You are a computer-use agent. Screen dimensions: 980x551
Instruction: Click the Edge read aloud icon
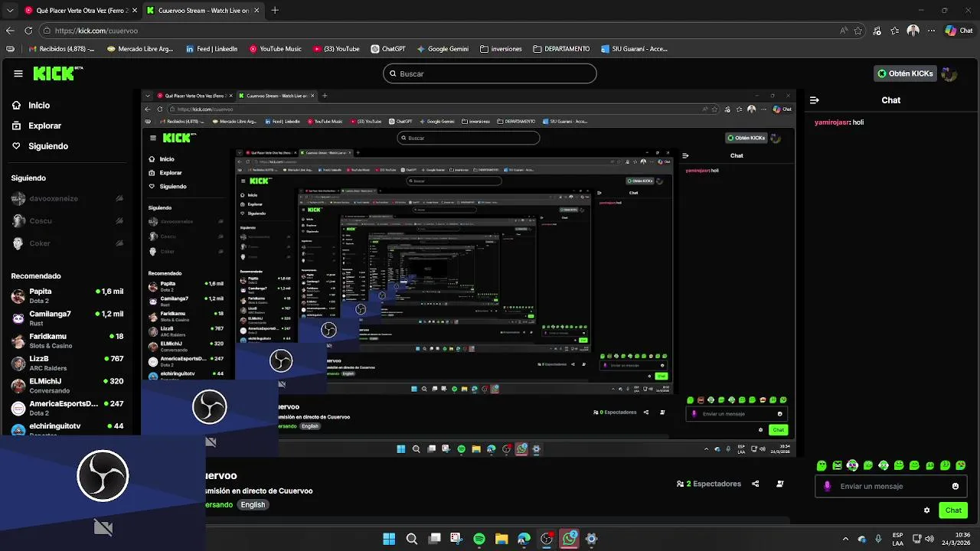coord(844,31)
